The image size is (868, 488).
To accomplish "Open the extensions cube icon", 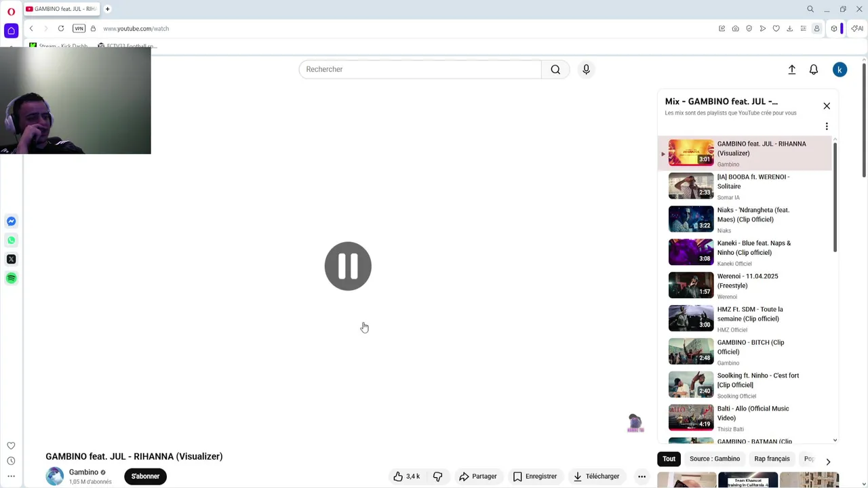I will pyautogui.click(x=834, y=28).
